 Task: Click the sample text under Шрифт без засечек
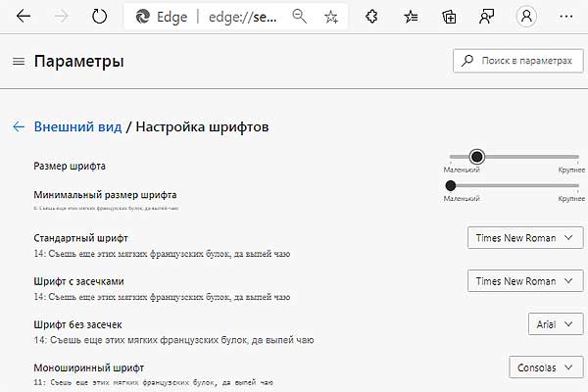click(x=173, y=340)
